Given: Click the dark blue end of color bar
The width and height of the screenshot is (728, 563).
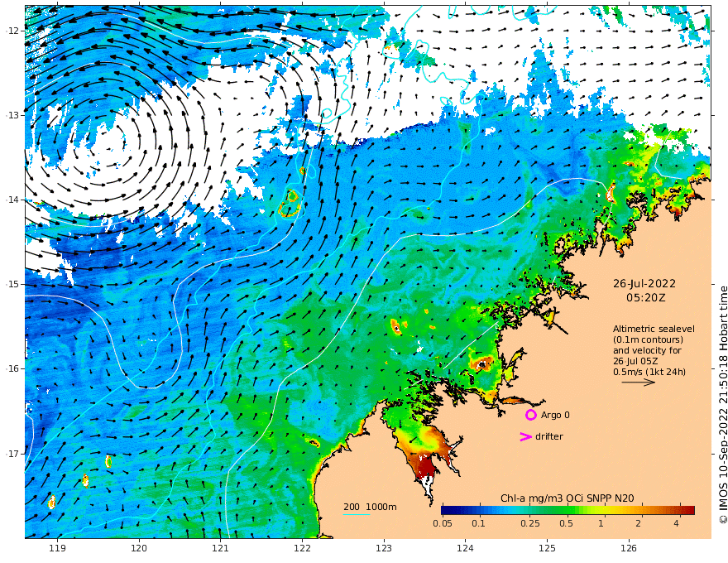Looking at the screenshot, I should (x=447, y=510).
